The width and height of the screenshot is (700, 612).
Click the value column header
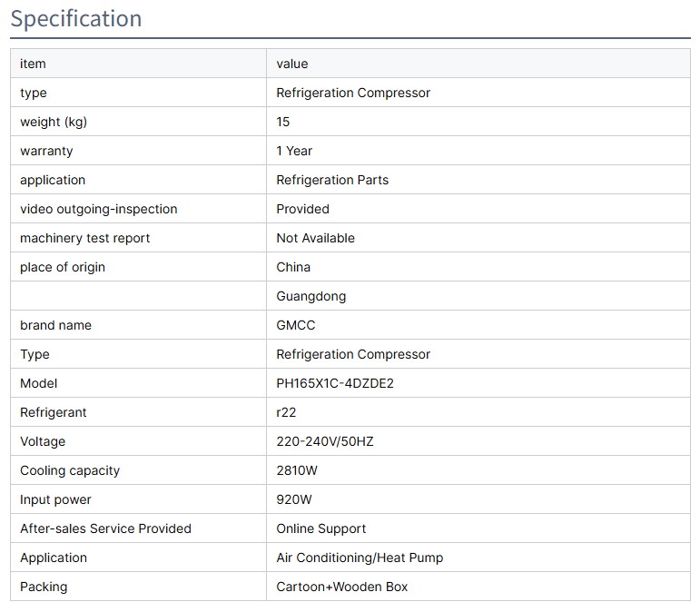(291, 64)
